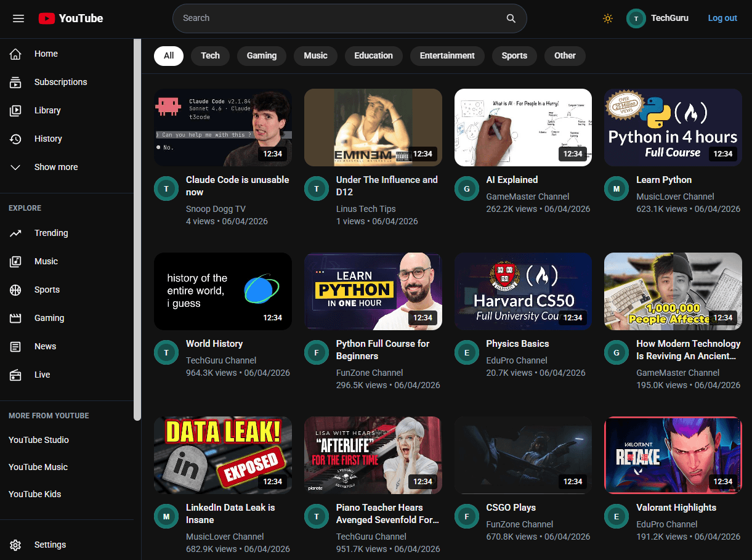Open YouTube Kids link
Image resolution: width=752 pixels, height=560 pixels.
pos(35,494)
